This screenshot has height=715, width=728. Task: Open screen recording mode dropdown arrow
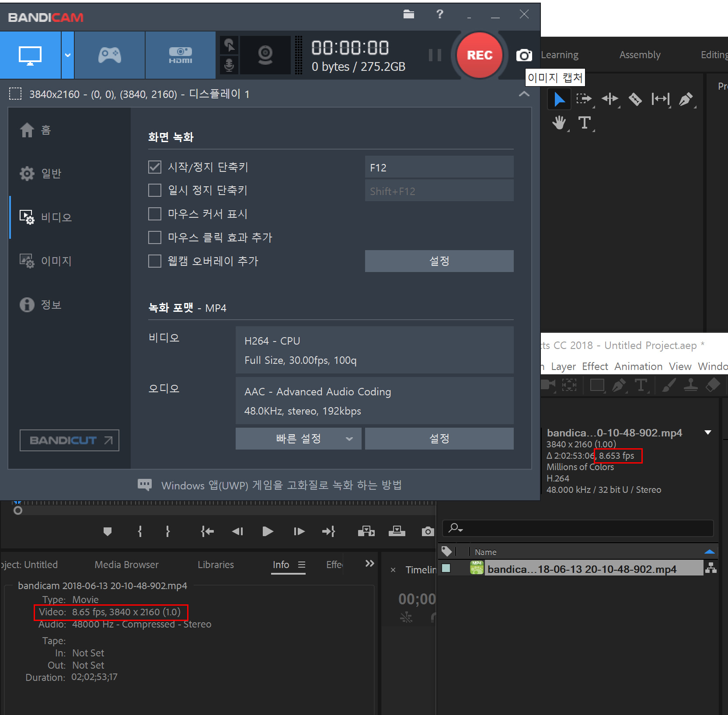[x=68, y=55]
